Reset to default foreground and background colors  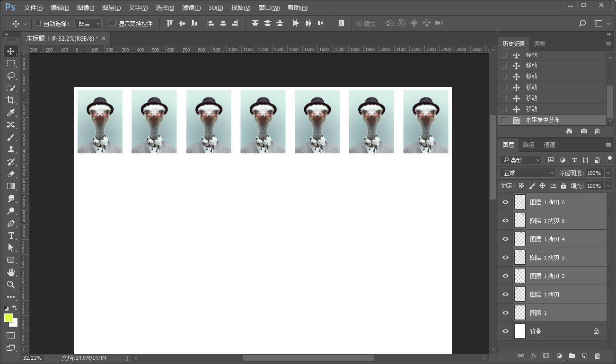pyautogui.click(x=6, y=308)
